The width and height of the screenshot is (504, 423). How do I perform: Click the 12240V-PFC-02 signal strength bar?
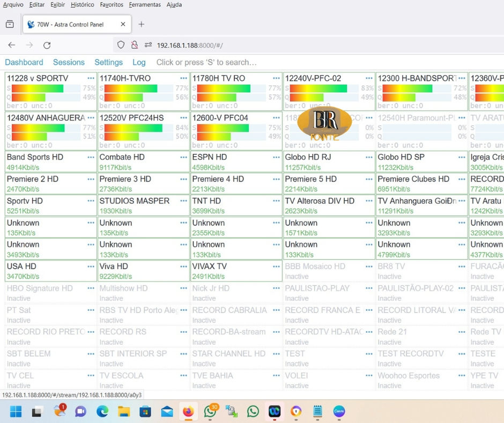[324, 88]
